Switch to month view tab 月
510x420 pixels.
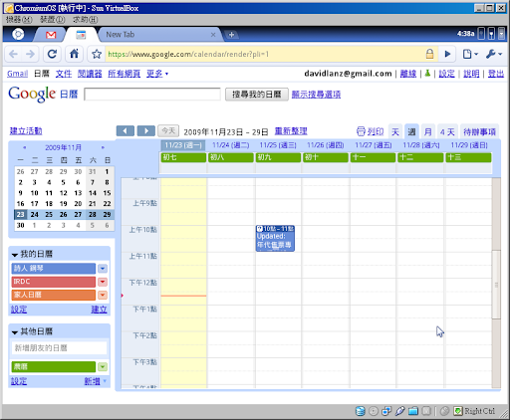[x=428, y=132]
